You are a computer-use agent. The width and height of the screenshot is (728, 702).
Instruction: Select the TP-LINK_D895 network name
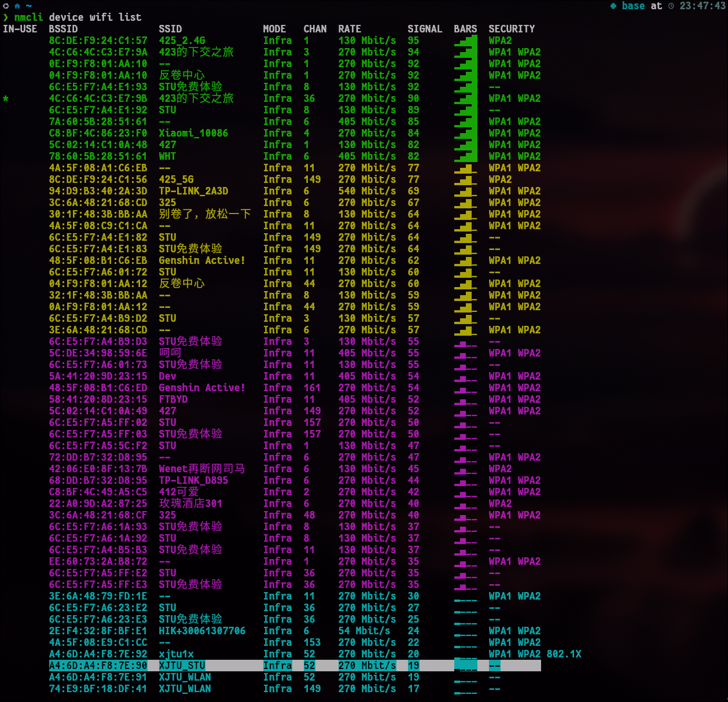tap(193, 480)
